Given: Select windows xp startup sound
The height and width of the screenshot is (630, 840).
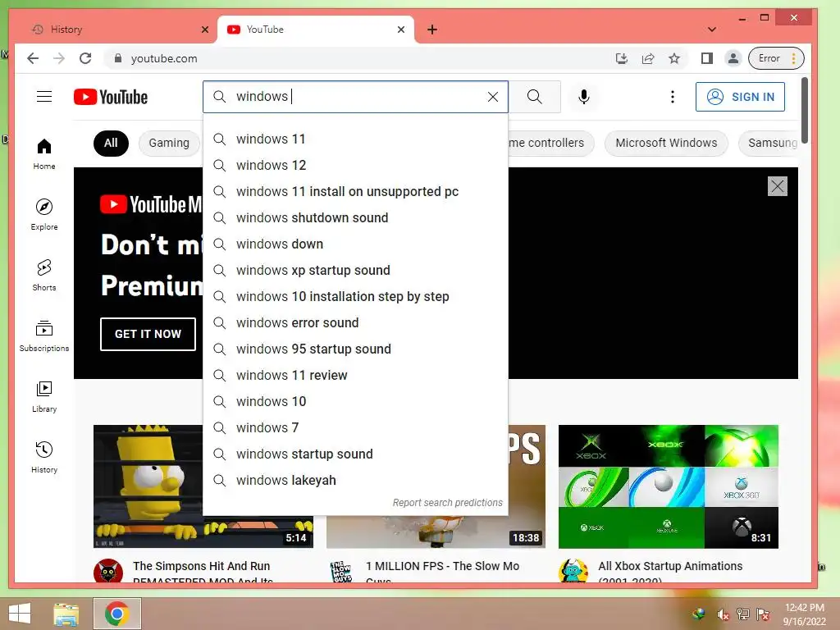Looking at the screenshot, I should [355, 271].
